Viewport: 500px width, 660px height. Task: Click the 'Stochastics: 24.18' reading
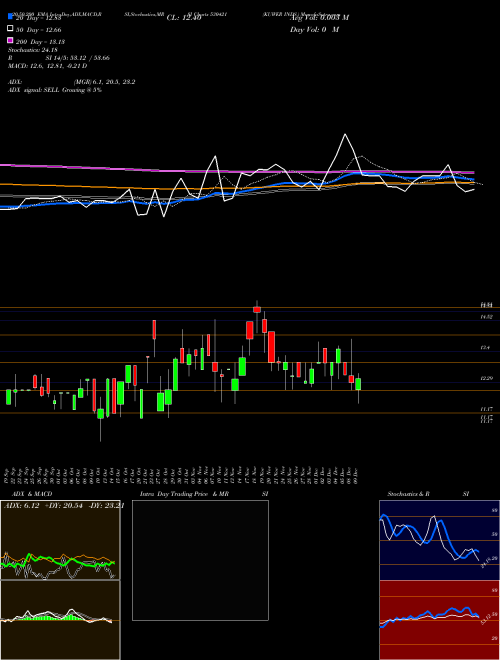[x=32, y=50]
